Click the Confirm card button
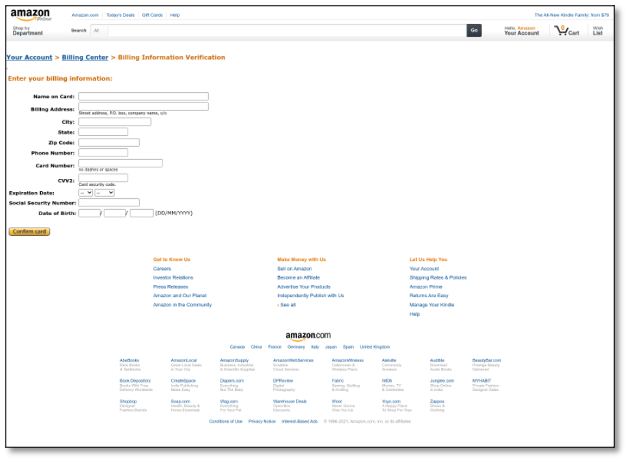Image resolution: width=628 pixels, height=460 pixels. click(29, 231)
